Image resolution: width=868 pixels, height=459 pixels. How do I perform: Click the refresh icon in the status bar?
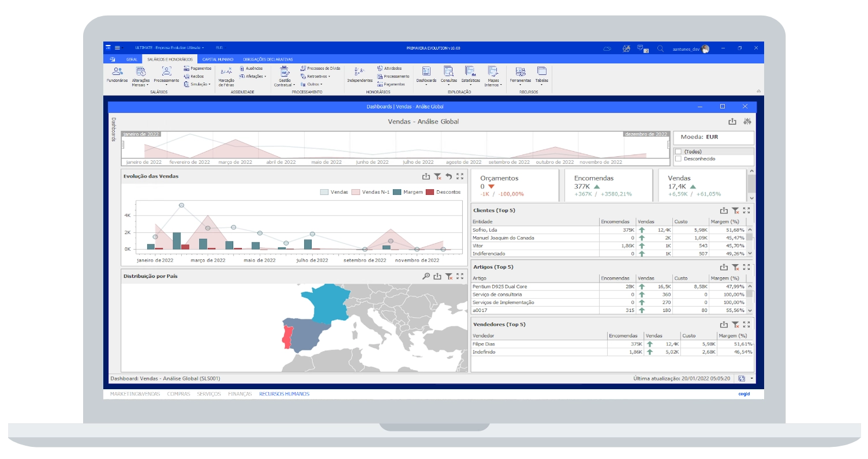[742, 379]
